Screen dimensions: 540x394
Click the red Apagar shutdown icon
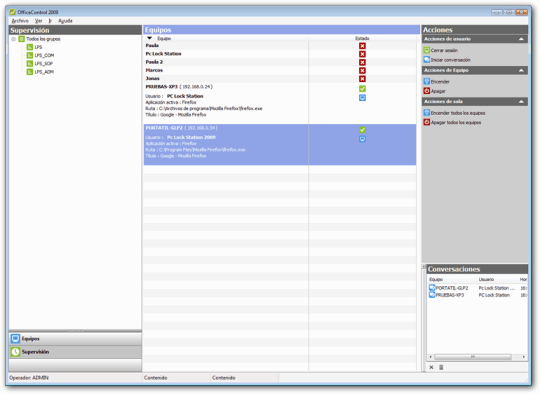coord(427,91)
